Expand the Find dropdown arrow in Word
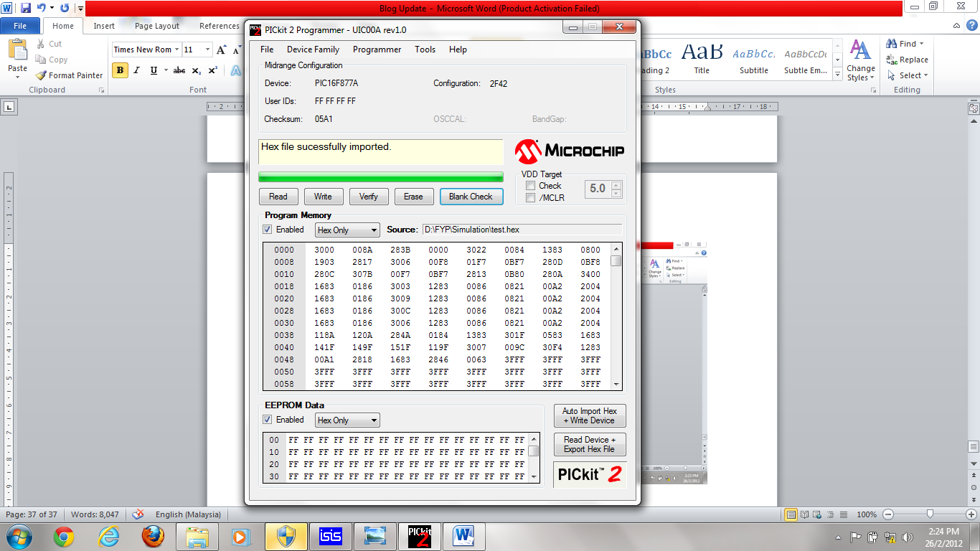The width and height of the screenshot is (980, 551). click(x=922, y=44)
